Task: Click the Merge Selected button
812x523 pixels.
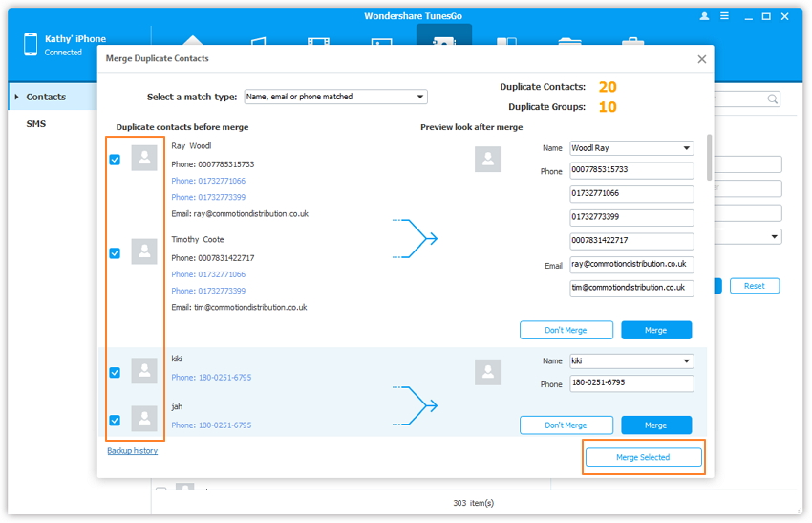Action: tap(643, 458)
